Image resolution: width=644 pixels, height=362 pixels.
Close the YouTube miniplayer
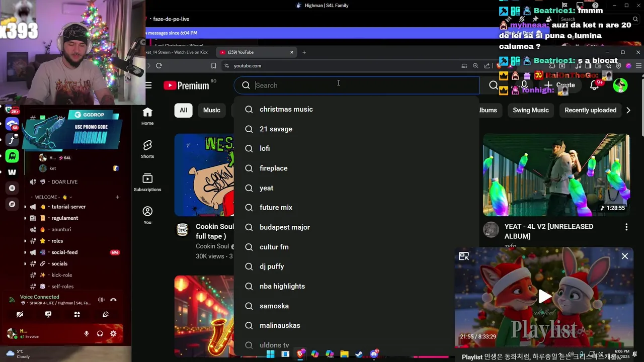point(625,256)
